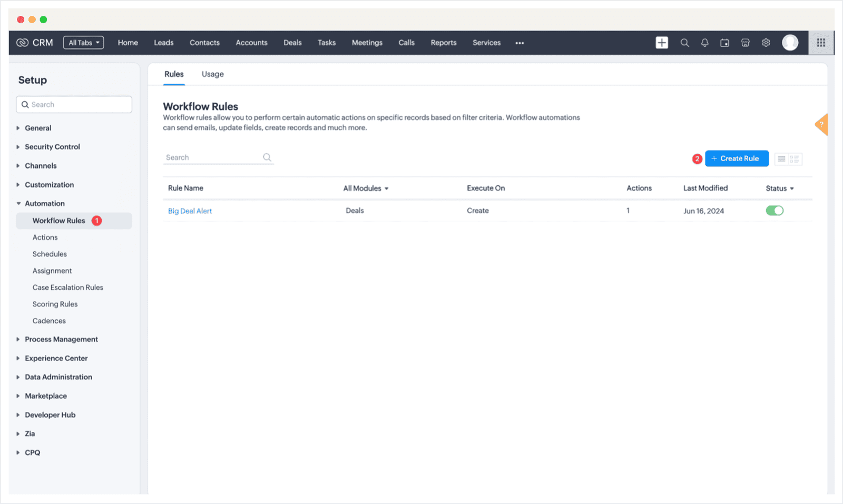This screenshot has width=843, height=504.
Task: Click the Jun 16, 2024 date cell
Action: point(703,211)
